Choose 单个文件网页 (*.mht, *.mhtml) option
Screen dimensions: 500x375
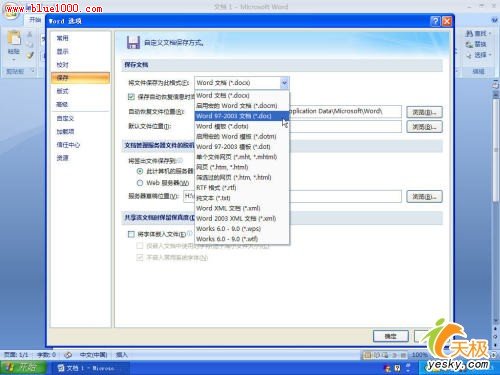click(242, 157)
